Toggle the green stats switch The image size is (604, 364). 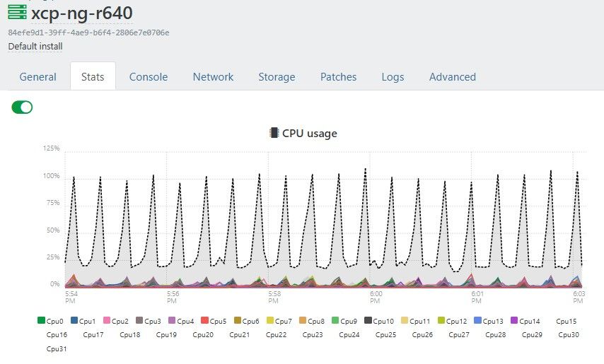click(23, 107)
